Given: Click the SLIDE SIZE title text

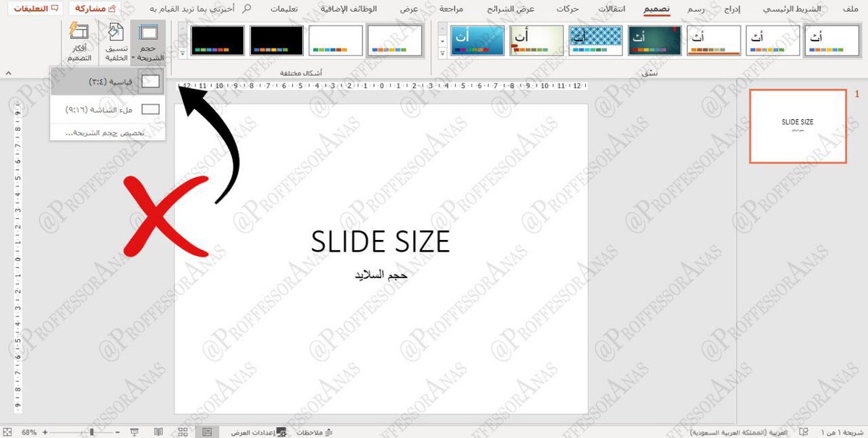Looking at the screenshot, I should pyautogui.click(x=380, y=241).
